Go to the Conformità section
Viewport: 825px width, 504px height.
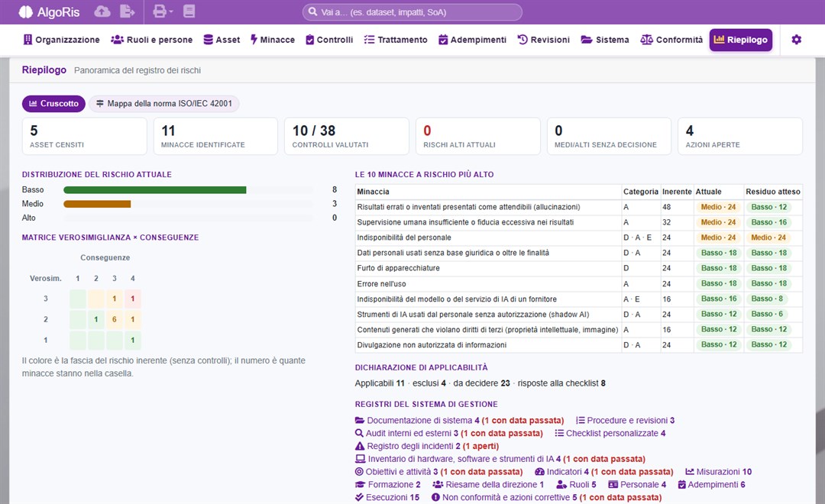(x=671, y=40)
